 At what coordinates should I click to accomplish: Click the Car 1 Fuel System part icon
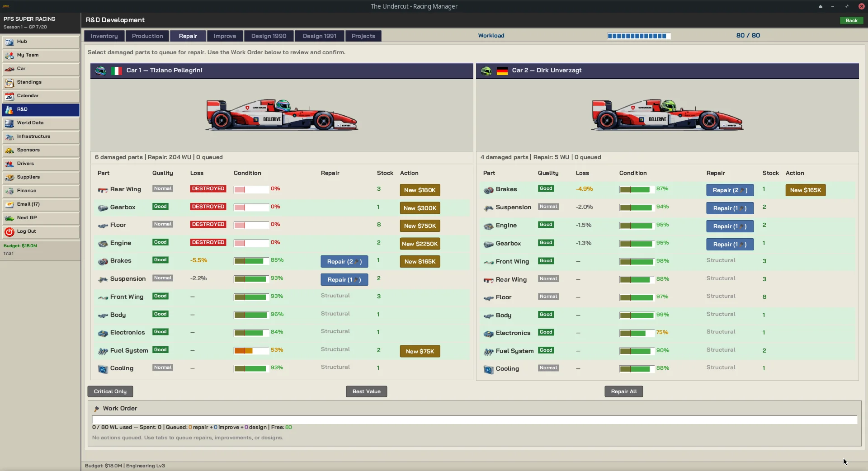pyautogui.click(x=103, y=351)
